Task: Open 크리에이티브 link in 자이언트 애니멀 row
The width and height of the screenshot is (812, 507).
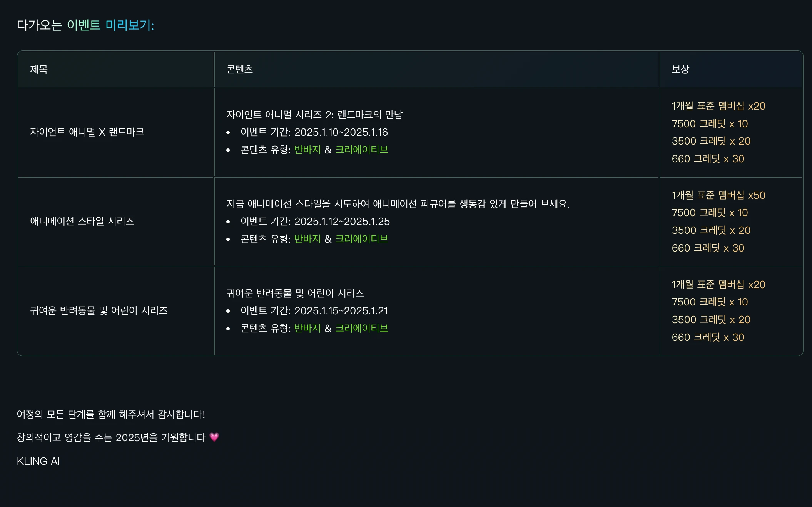Action: click(x=361, y=150)
